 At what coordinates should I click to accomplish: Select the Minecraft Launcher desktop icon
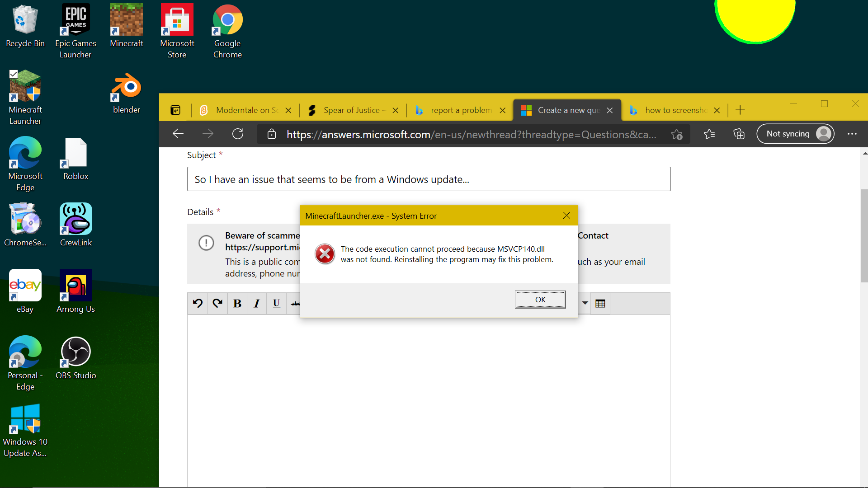(x=25, y=98)
